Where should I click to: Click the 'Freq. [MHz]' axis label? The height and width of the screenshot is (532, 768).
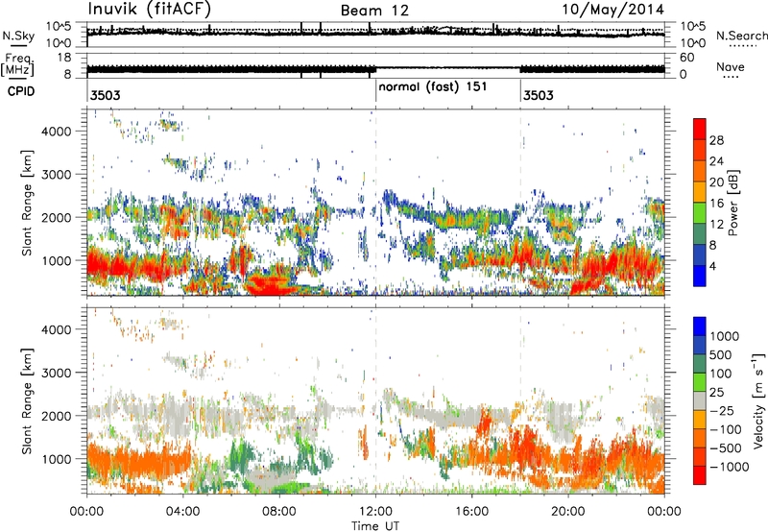(18, 64)
